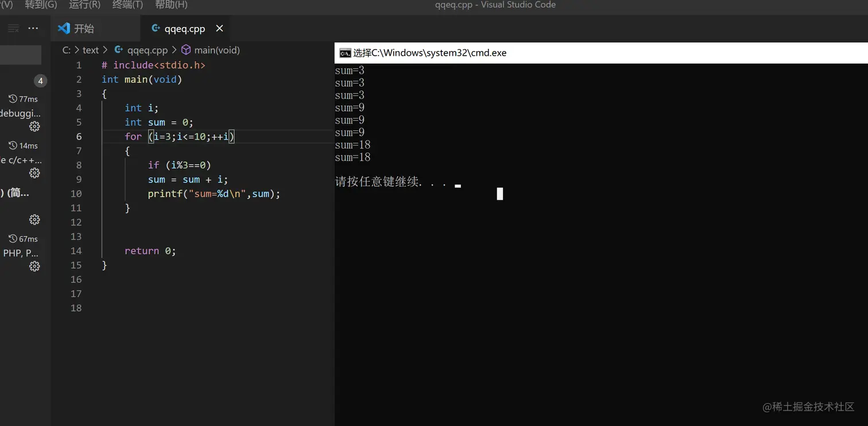Screen dimensions: 868x426
Task: Click the ellipsis more actions menu in sidebar
Action: coord(33,28)
